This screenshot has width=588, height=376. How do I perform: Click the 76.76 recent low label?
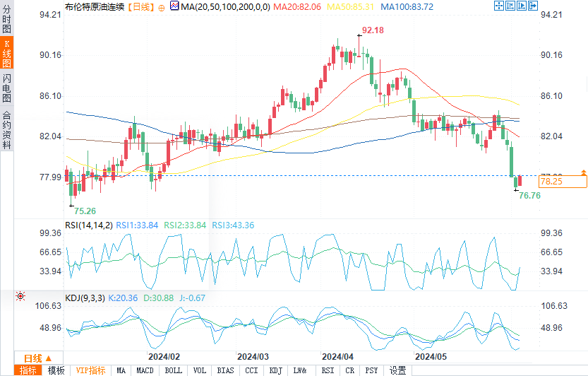529,195
